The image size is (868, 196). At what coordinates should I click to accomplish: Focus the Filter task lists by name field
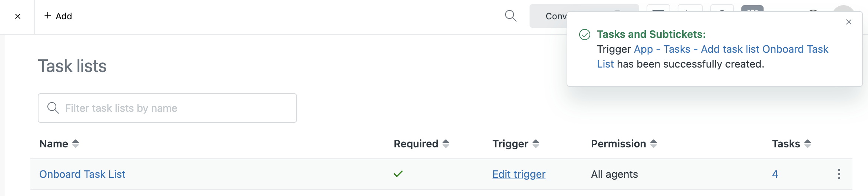[167, 108]
